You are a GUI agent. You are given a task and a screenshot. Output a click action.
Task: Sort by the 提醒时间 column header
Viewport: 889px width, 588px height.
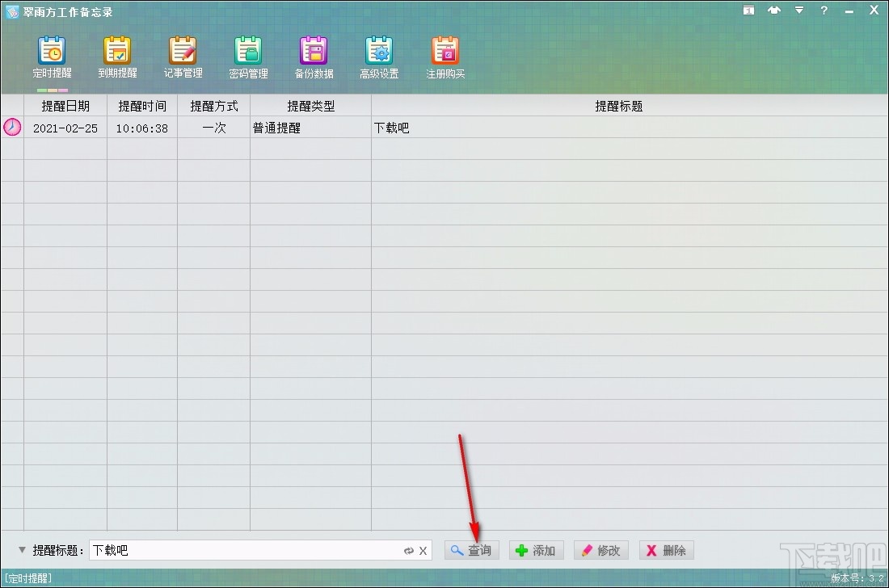tap(141, 106)
